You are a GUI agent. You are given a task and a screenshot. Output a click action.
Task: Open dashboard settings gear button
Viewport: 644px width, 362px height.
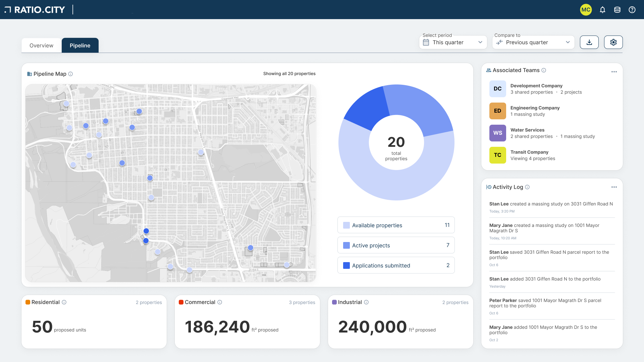tap(613, 42)
